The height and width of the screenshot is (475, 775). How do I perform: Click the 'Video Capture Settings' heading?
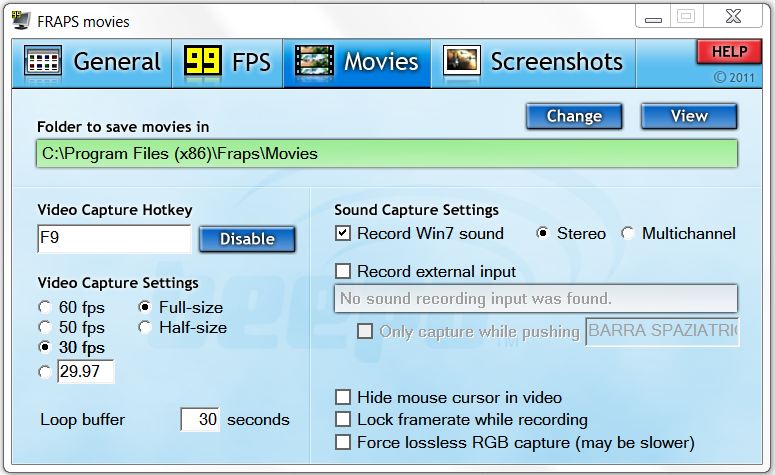tap(118, 283)
